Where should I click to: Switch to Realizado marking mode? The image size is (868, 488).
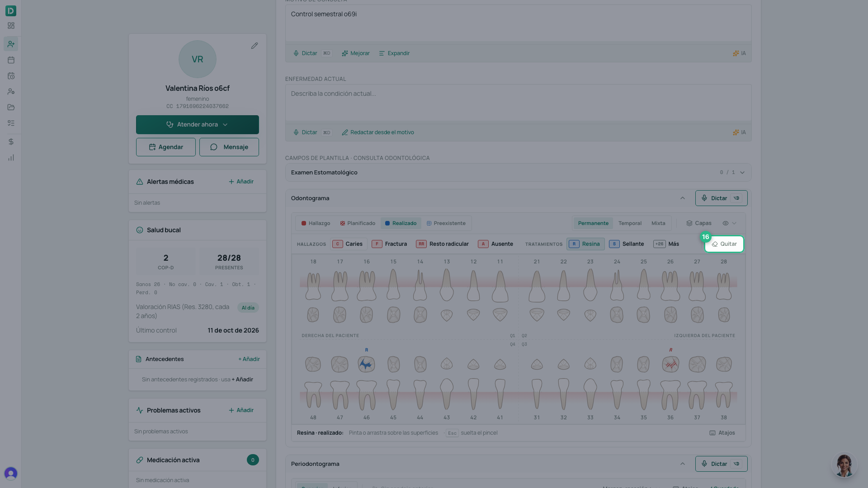pyautogui.click(x=401, y=223)
